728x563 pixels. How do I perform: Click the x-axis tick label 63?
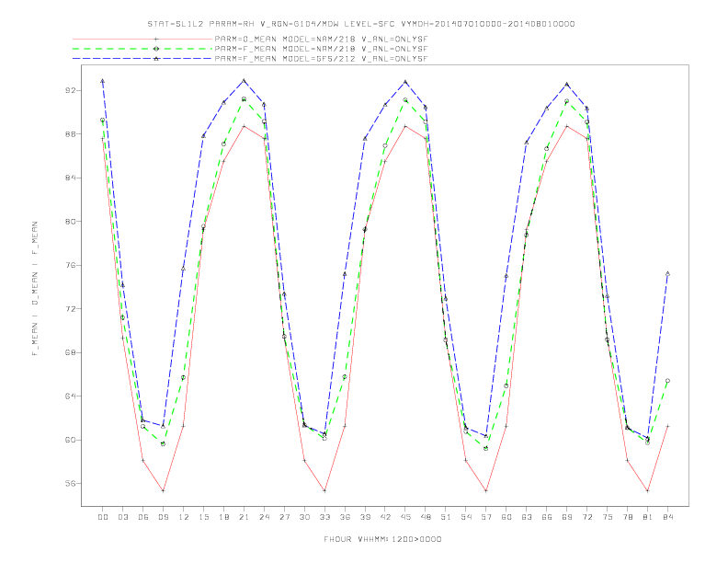527,517
